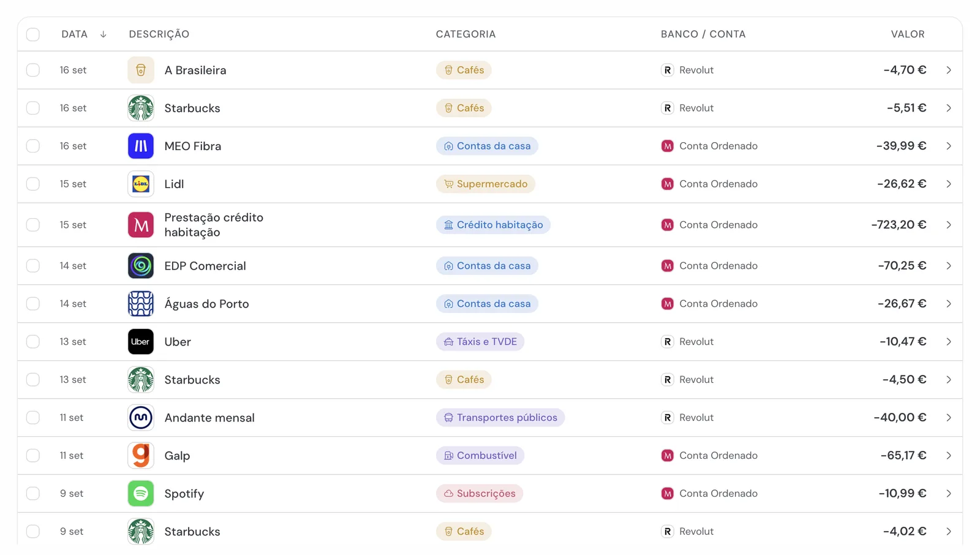Click the Conta Ordenado bank icon in the MEO Fibra row

[x=668, y=146]
